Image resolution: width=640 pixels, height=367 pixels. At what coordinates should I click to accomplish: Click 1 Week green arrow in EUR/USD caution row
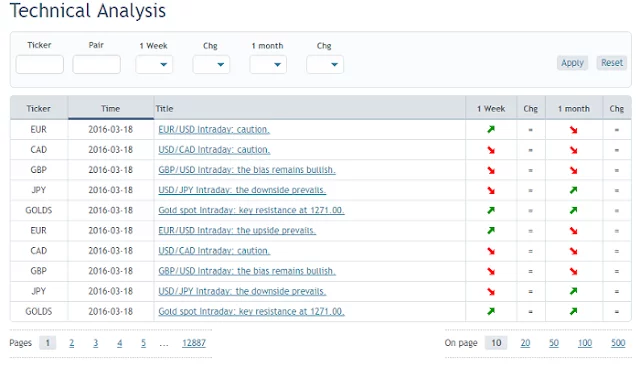[x=491, y=129]
